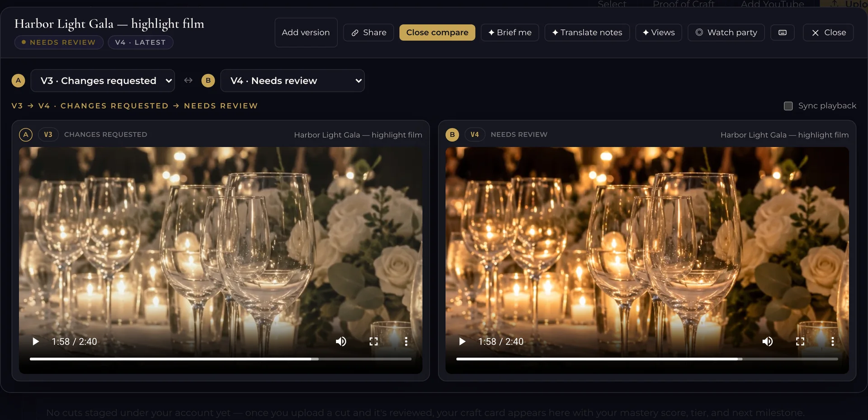Image resolution: width=868 pixels, height=420 pixels.
Task: Start a Watch party
Action: 726,33
